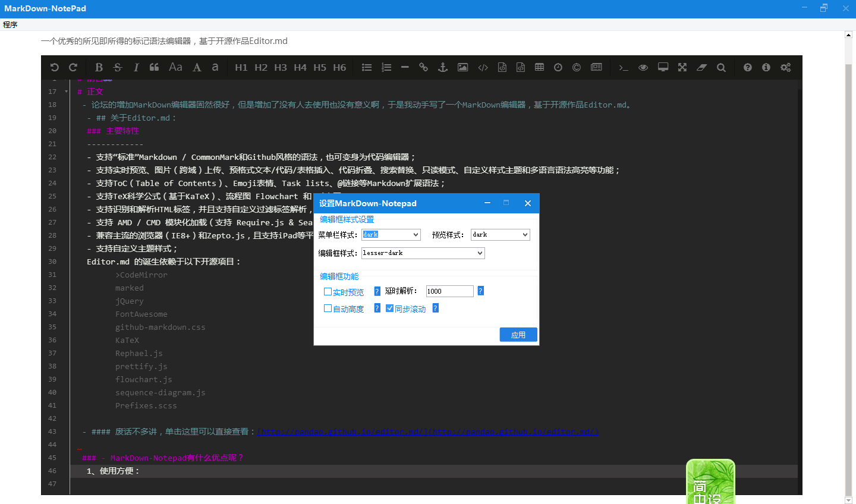Open about info with the i icon

[x=766, y=67]
